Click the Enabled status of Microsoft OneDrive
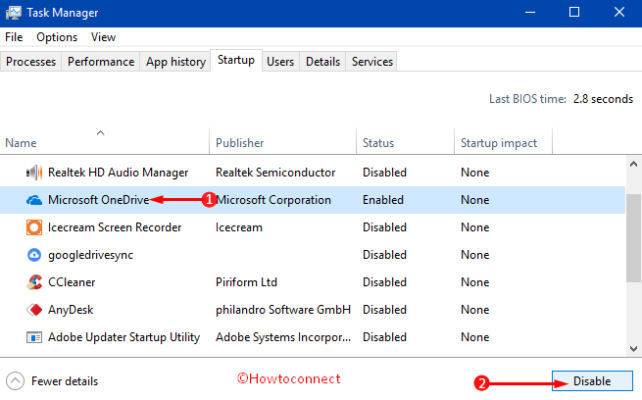 (383, 200)
